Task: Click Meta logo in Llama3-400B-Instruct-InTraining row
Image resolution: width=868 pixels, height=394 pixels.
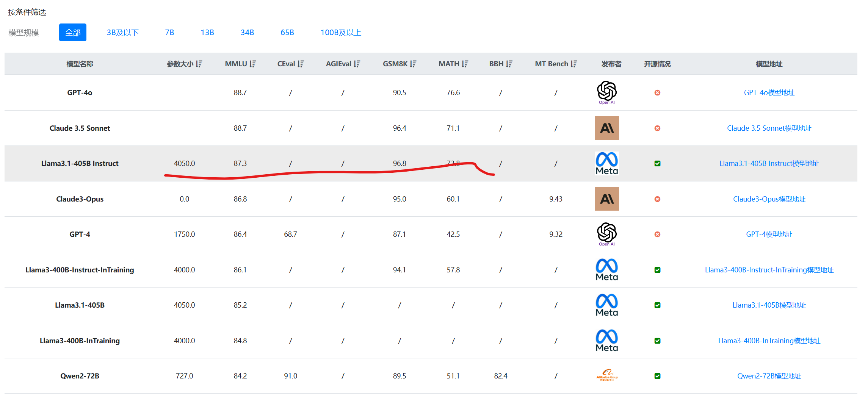Action: tap(607, 270)
